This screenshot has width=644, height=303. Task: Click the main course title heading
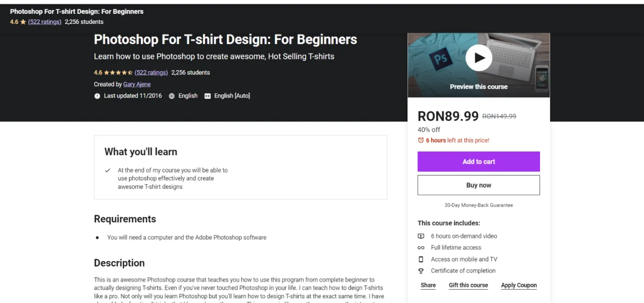click(x=225, y=40)
